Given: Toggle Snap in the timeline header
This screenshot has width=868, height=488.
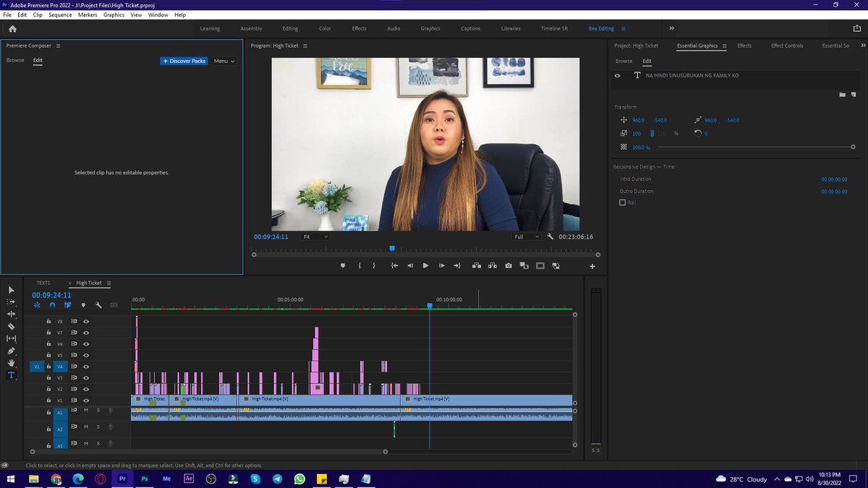Looking at the screenshot, I should (x=51, y=304).
